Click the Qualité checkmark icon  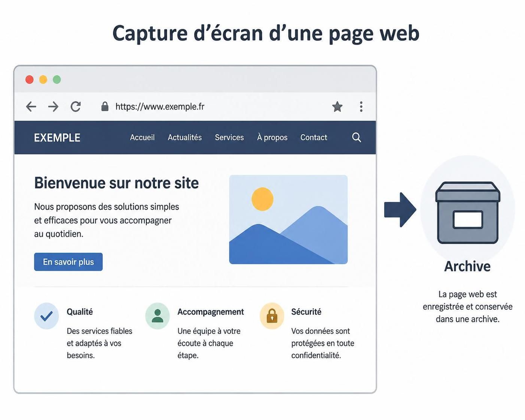click(46, 316)
